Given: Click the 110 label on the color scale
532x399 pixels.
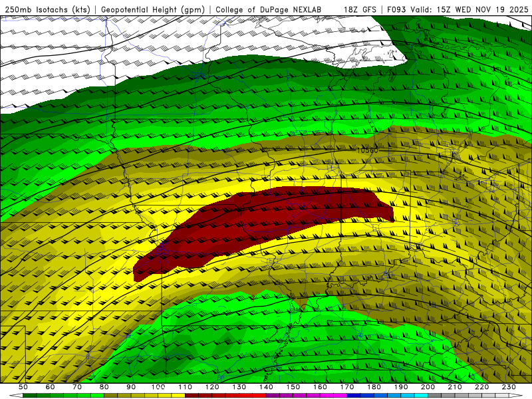Looking at the screenshot, I should click(x=186, y=387).
